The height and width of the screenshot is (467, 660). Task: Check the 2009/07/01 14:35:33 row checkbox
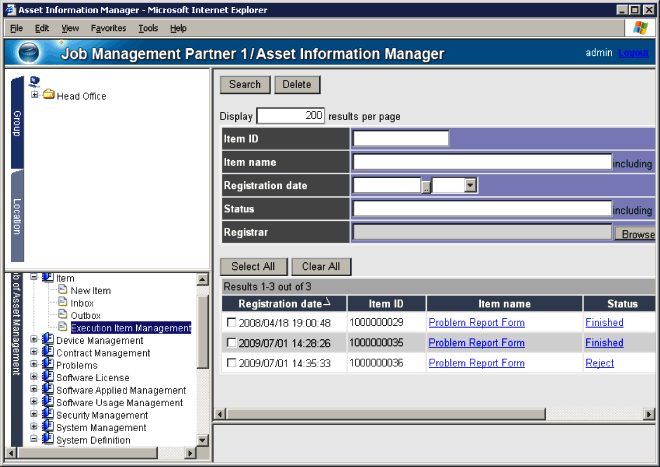(232, 363)
